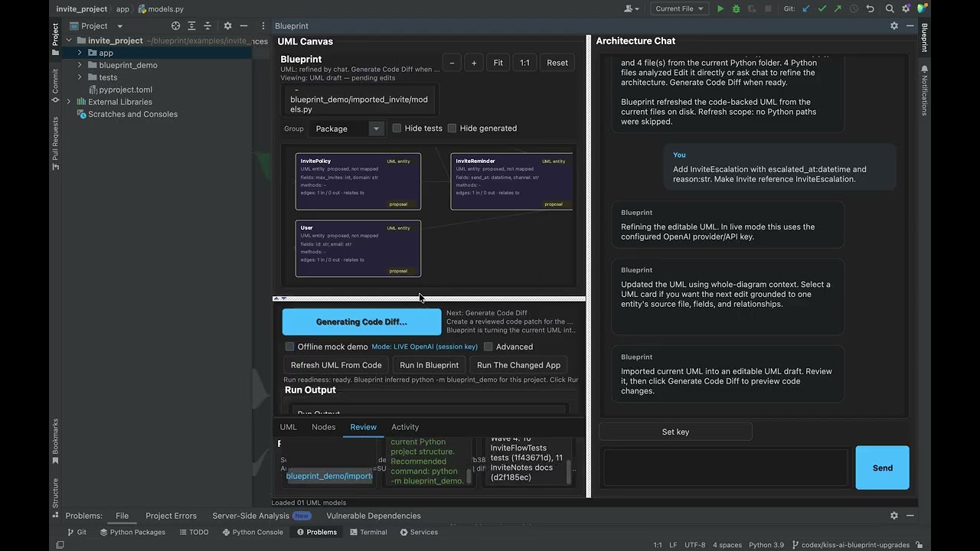The width and height of the screenshot is (980, 551).
Task: Reset the UML canvas view
Action: (557, 63)
